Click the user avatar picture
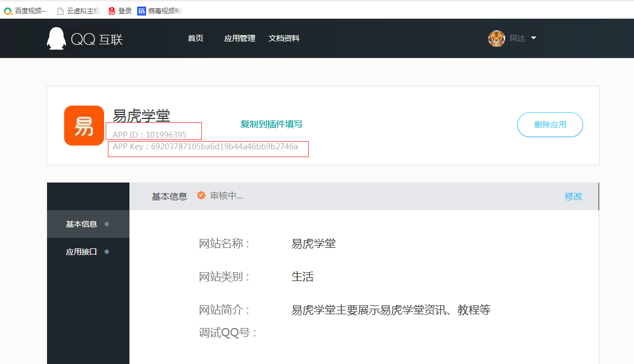Viewport: 634px width, 364px height. (x=496, y=39)
